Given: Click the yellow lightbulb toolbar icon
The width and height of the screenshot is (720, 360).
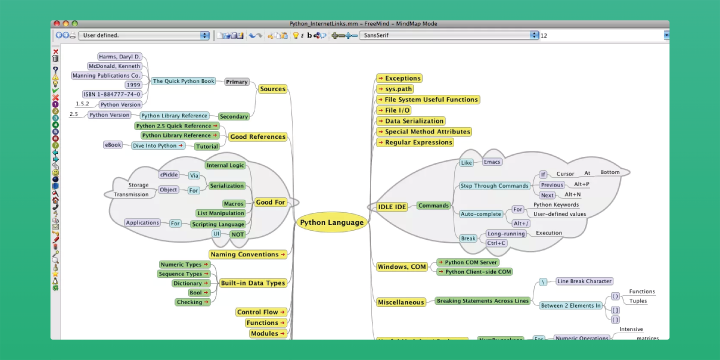Looking at the screenshot, I should click(296, 35).
